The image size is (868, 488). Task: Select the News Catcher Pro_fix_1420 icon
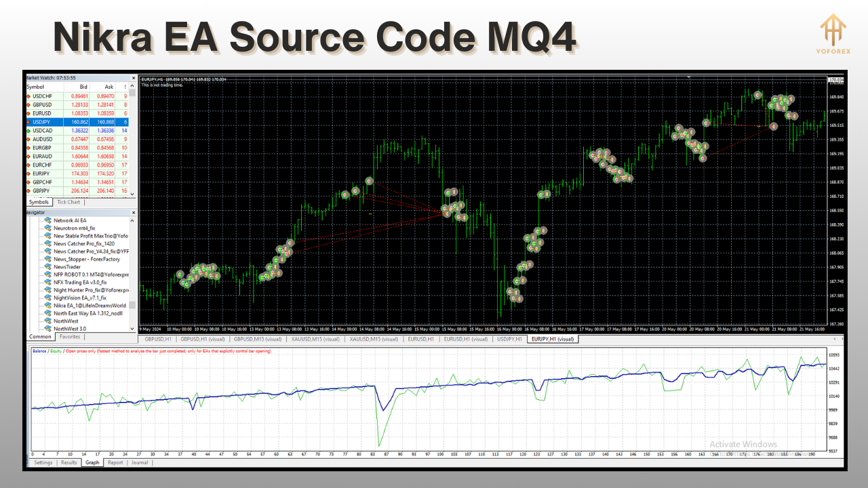click(x=48, y=243)
